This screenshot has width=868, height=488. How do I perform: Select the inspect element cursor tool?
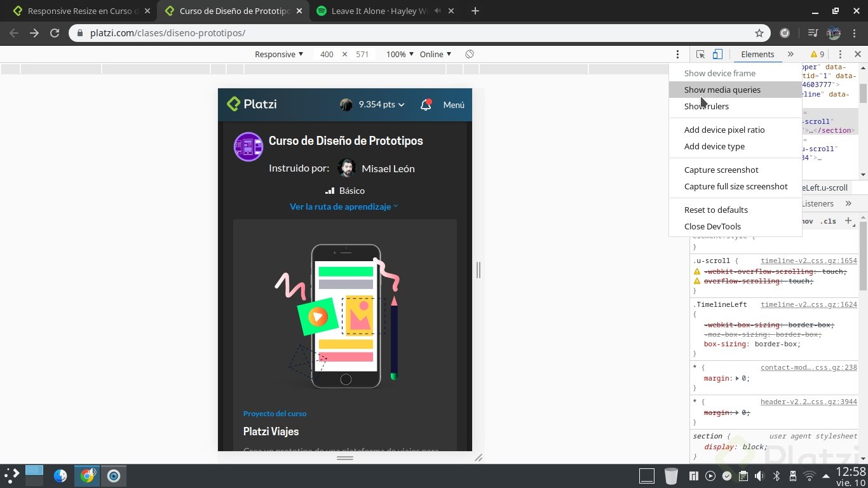pos(700,54)
